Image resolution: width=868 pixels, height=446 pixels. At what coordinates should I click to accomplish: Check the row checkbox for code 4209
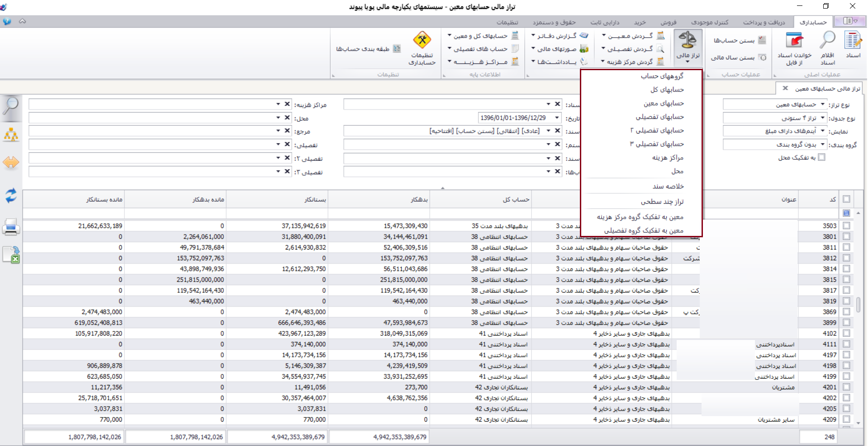pyautogui.click(x=846, y=419)
